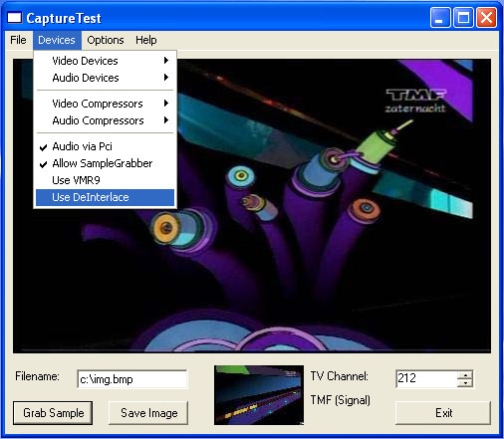Uncheck Allow SampleGrabber menu item
504x439 pixels.
coord(105,163)
